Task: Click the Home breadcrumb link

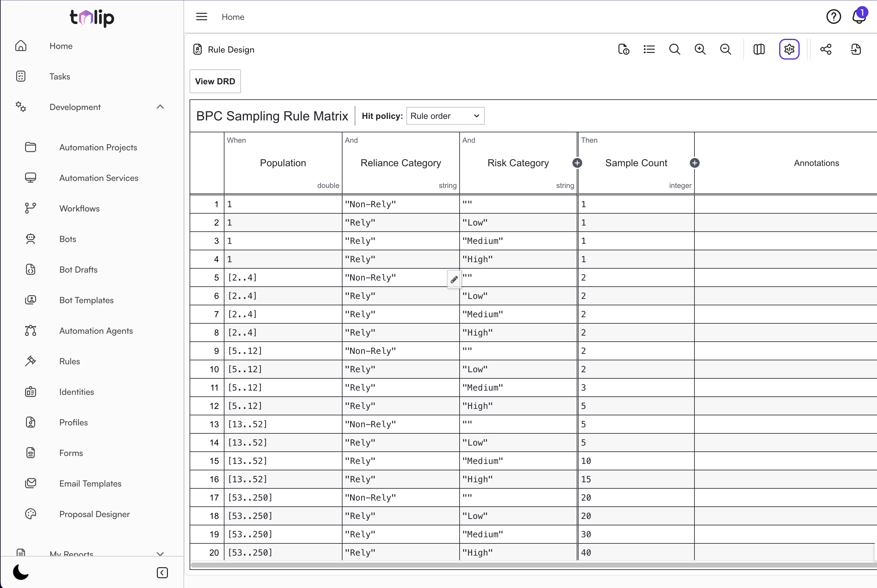Action: click(x=233, y=17)
